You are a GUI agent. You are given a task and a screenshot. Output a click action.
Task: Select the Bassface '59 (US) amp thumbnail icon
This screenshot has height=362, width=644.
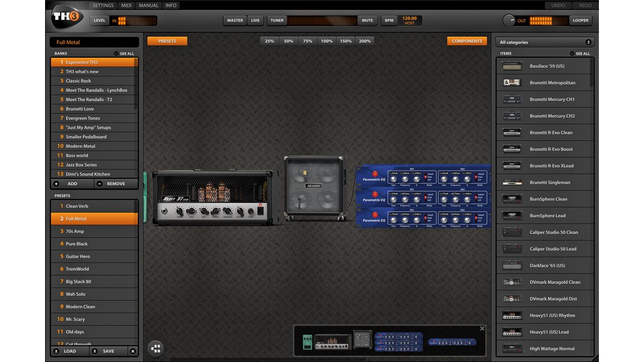511,65
